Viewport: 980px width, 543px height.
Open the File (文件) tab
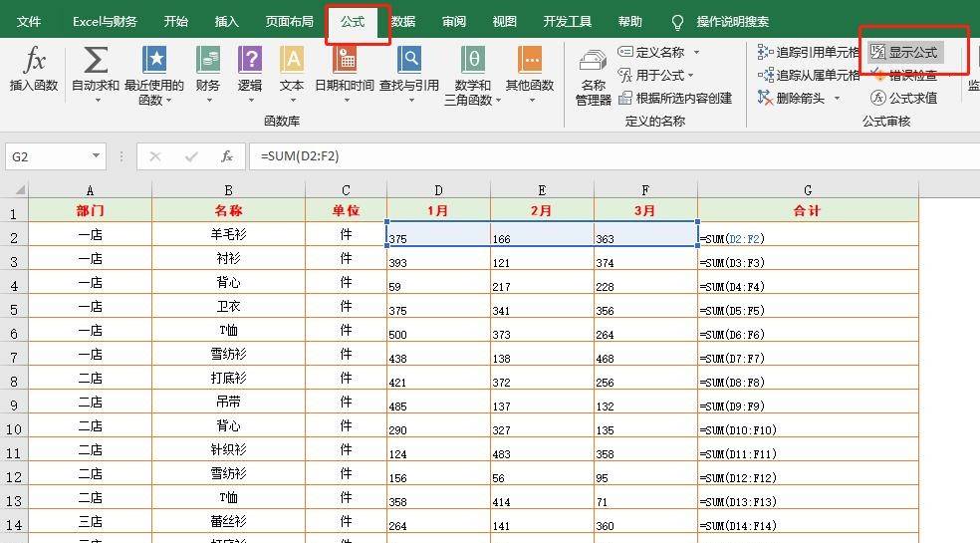(29, 22)
